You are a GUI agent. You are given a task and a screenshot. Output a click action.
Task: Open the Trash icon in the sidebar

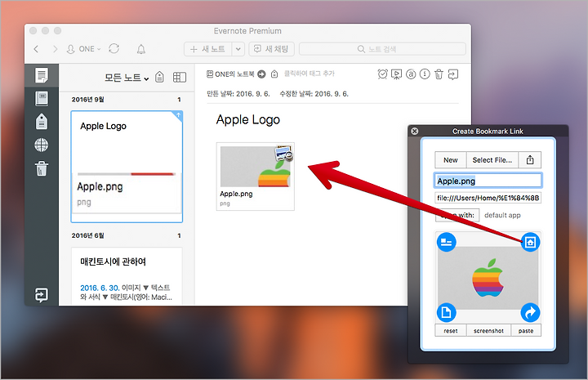[x=42, y=168]
